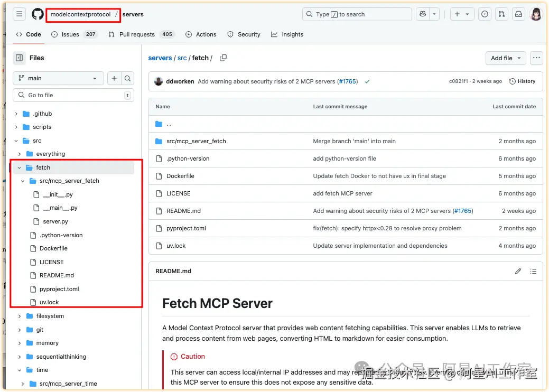The height and width of the screenshot is (392, 549).
Task: Click the ddworken author name
Action: click(180, 81)
